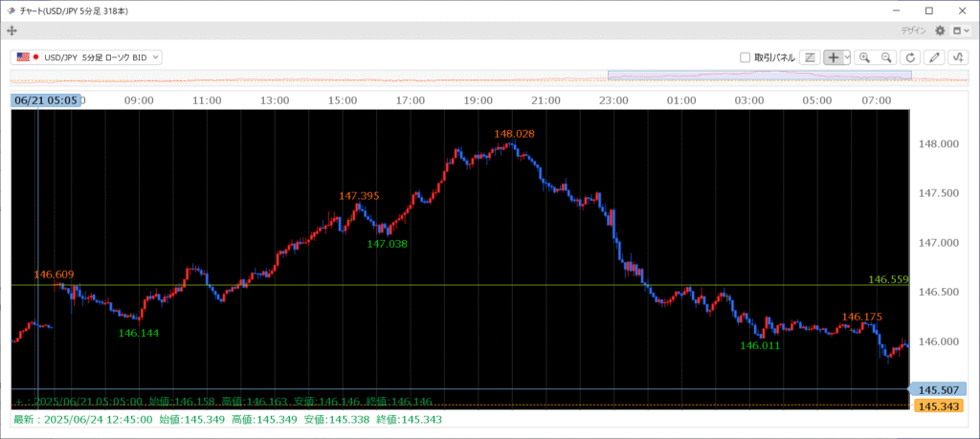The height and width of the screenshot is (439, 980).
Task: Open the USD/JPY 5分足 chart selector dropdown
Action: coord(86,56)
